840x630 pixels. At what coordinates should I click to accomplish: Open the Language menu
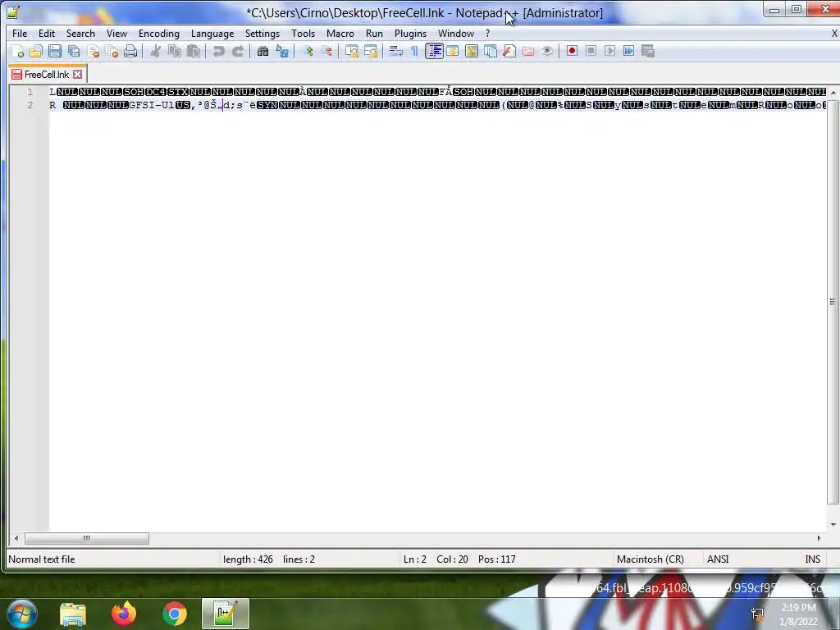212,33
